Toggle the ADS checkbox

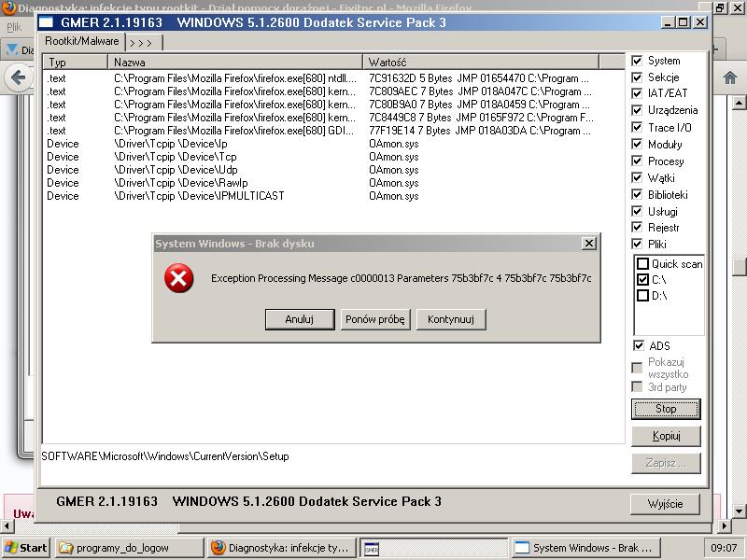pyautogui.click(x=639, y=345)
